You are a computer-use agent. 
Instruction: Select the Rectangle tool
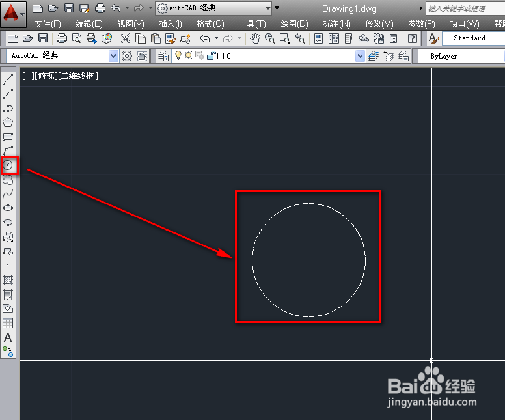(8, 137)
